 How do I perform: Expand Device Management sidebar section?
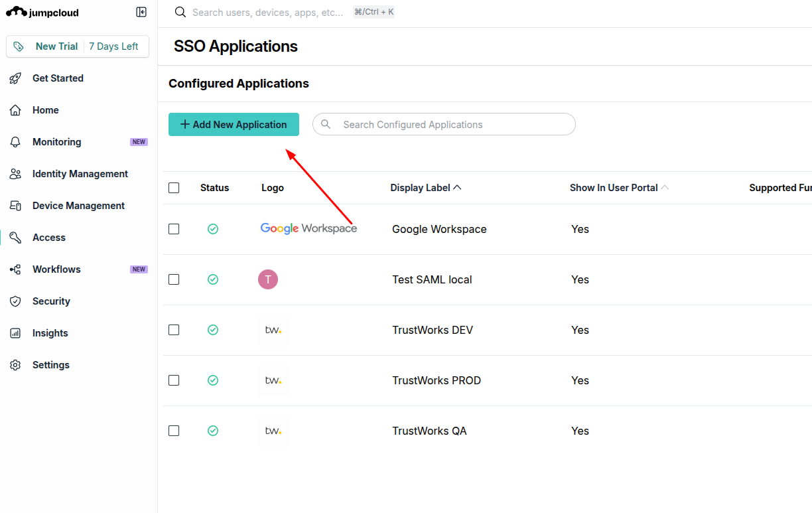point(78,206)
